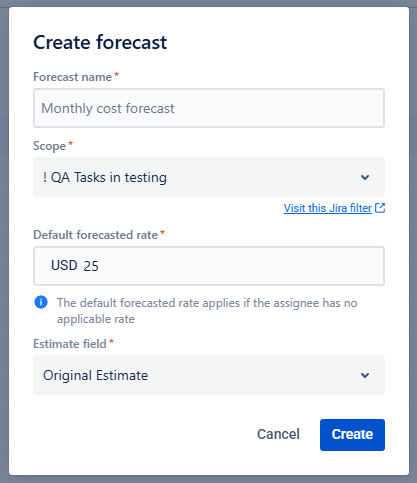Click the default forecasted rate help text
417x483 pixels.
click(x=207, y=311)
